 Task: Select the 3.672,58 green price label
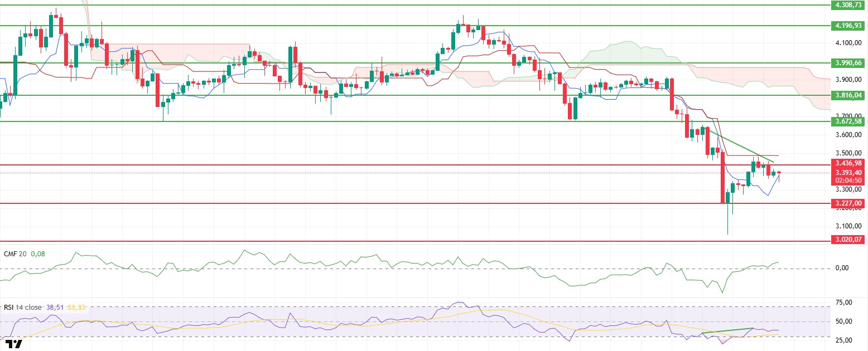(x=849, y=121)
